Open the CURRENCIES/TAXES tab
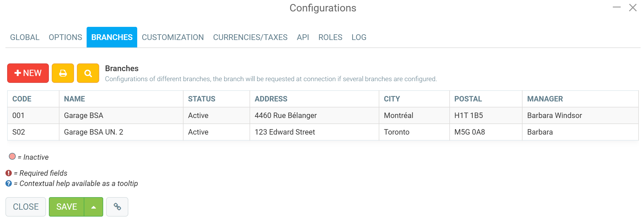The image size is (644, 222). pos(250,37)
